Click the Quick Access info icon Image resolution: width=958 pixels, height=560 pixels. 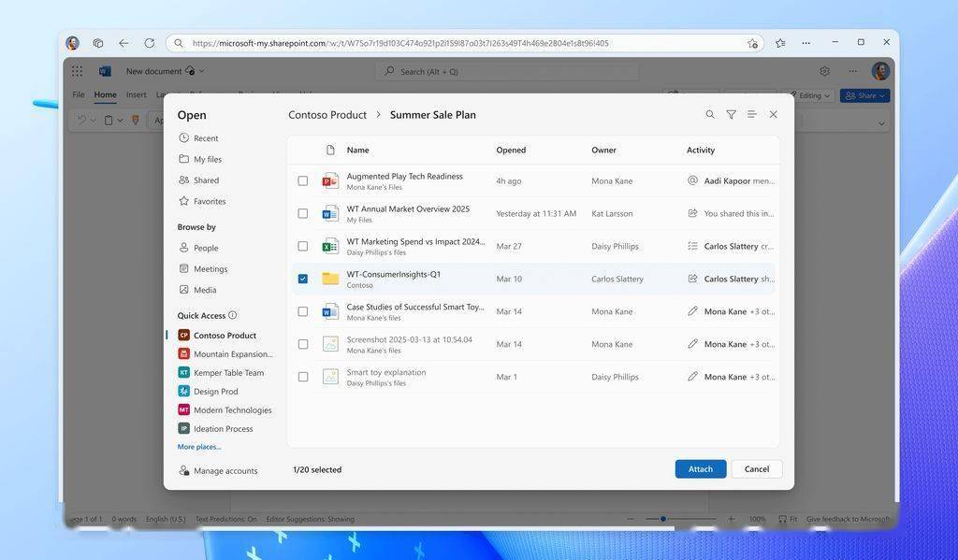tap(233, 315)
